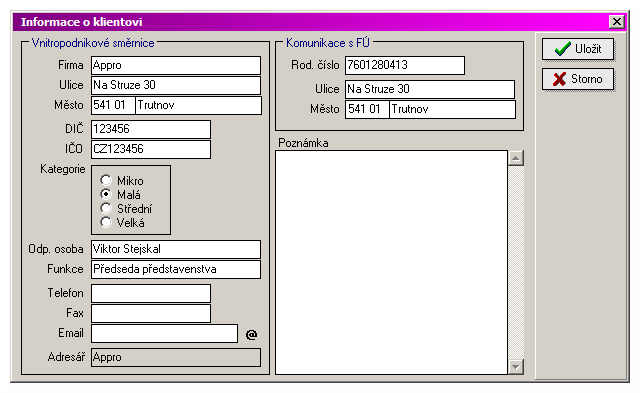Click the Ulice field in Komunikace s FÚ
The width and height of the screenshot is (640, 393).
coord(430,89)
